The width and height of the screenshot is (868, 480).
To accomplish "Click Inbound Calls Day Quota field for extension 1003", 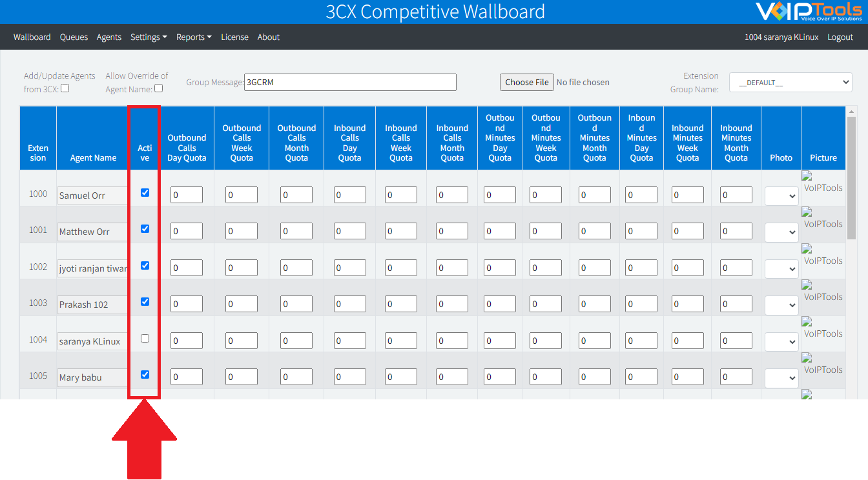I will coord(349,304).
